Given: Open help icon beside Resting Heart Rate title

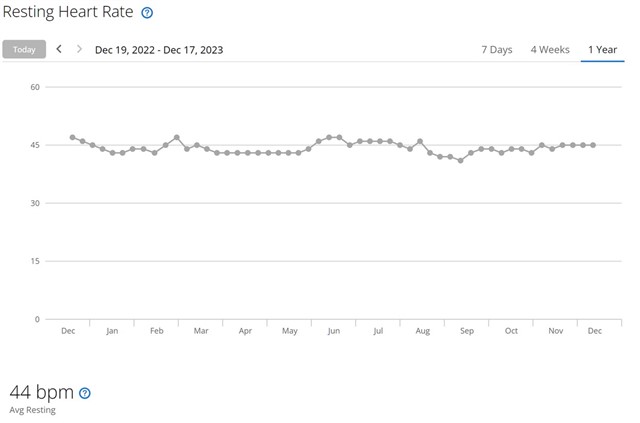Looking at the screenshot, I should [147, 13].
